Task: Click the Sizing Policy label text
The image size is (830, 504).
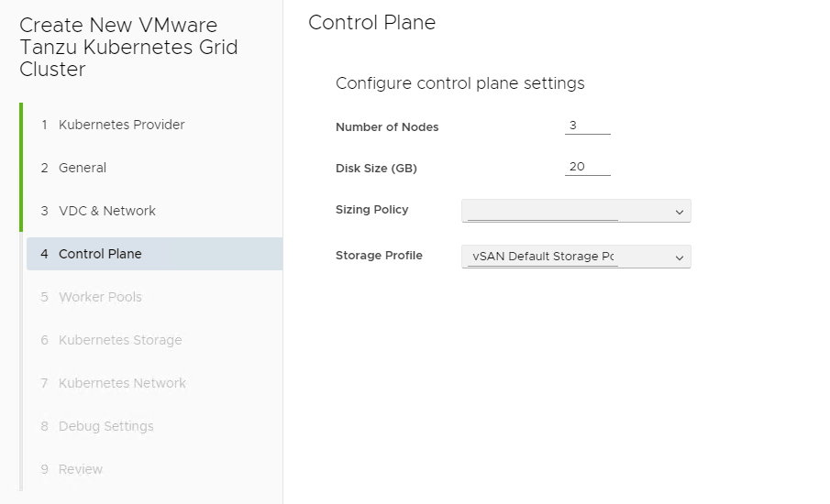Action: pyautogui.click(x=371, y=210)
